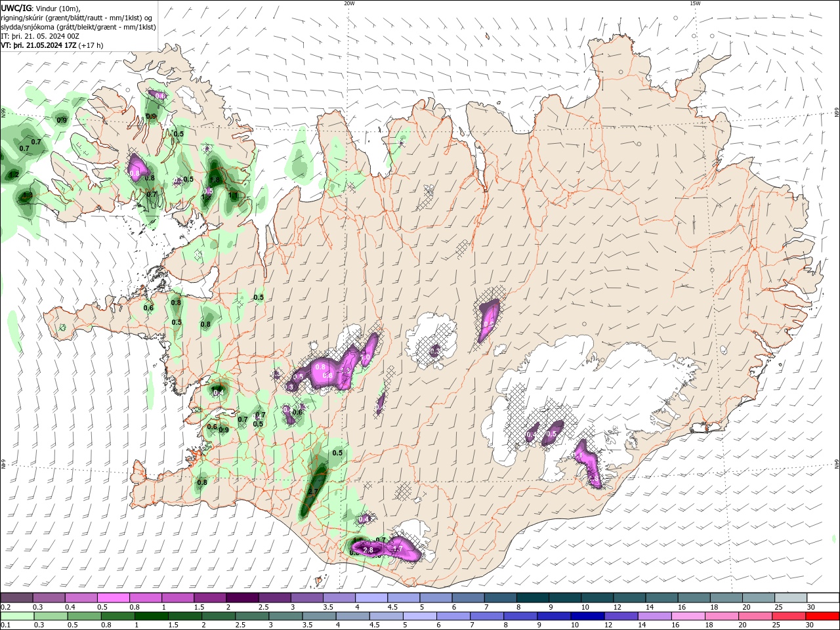Click the '15W' longitude label
The image size is (840, 630).
tap(695, 3)
